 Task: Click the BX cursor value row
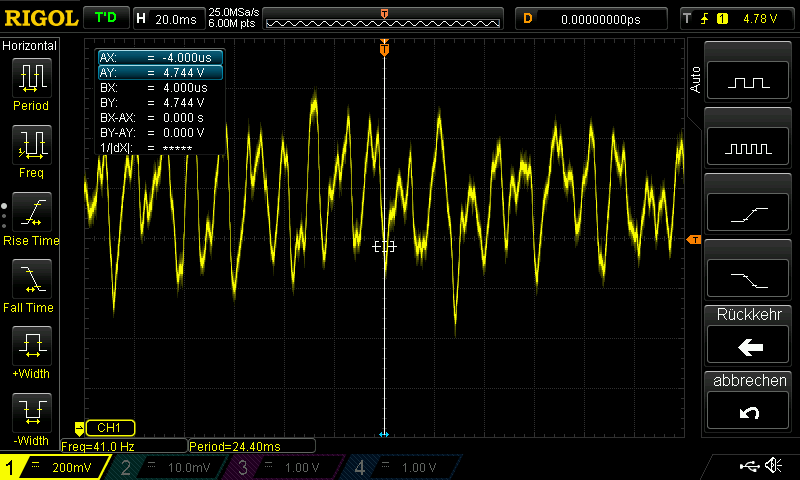pos(161,88)
